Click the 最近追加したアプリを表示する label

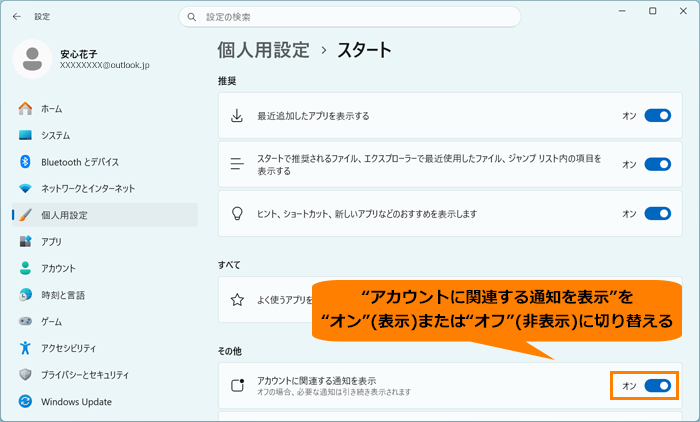313,116
